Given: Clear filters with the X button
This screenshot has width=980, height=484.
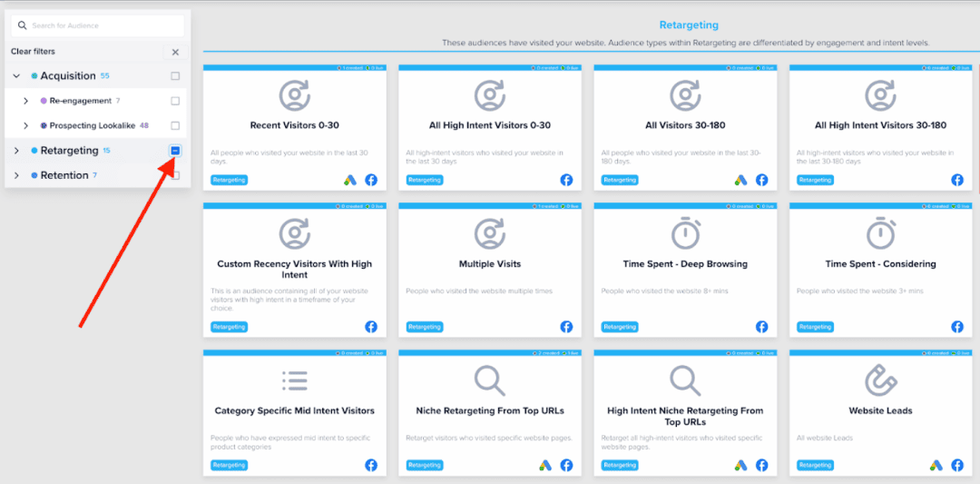Looking at the screenshot, I should 175,52.
